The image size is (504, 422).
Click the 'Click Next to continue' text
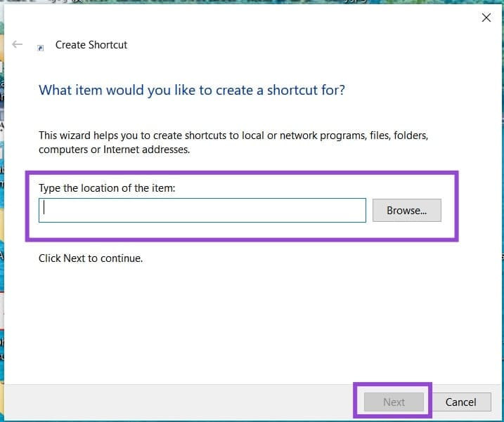tap(91, 258)
